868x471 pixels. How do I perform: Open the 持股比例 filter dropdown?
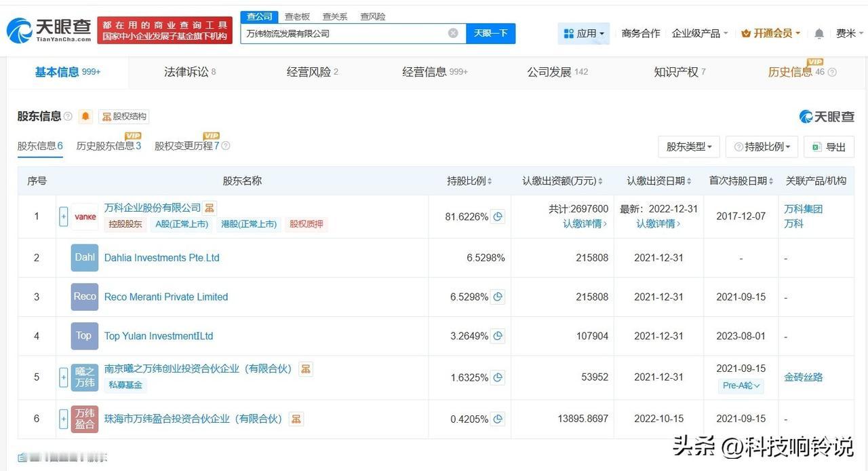pos(761,147)
